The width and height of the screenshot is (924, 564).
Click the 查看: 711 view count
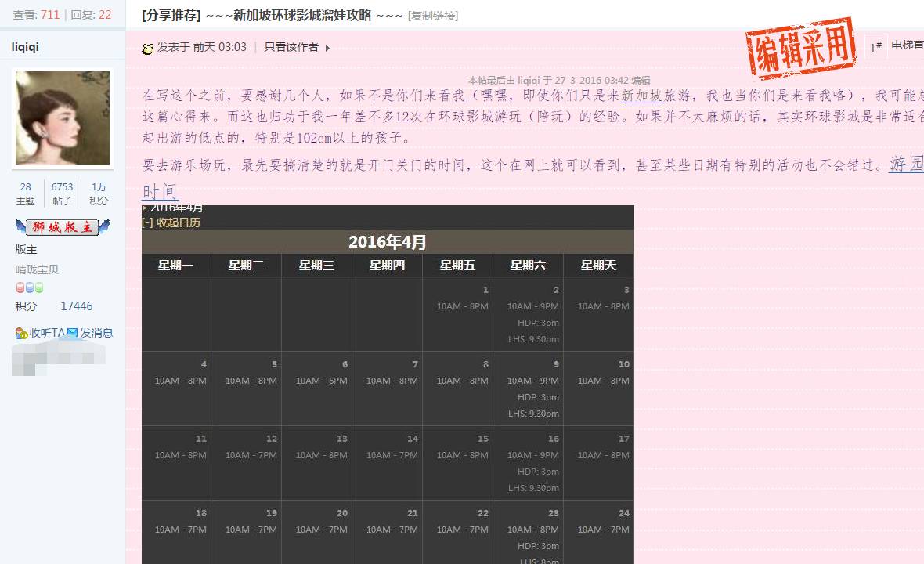36,15
